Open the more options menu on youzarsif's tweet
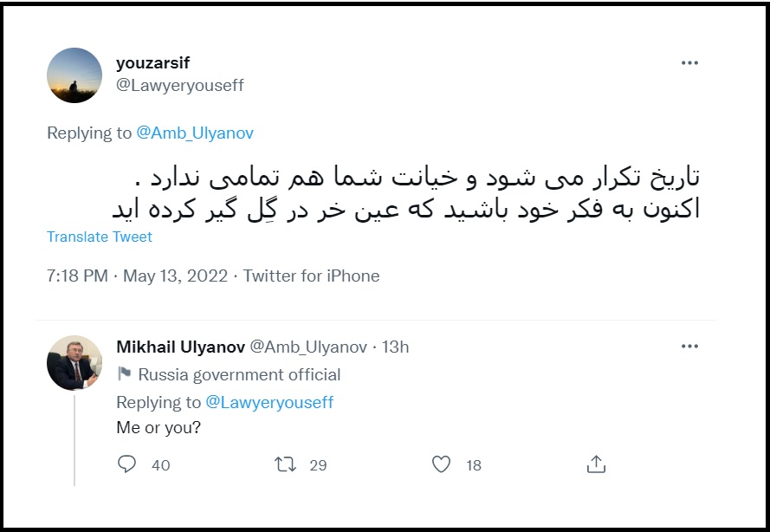770x532 pixels. click(x=690, y=62)
